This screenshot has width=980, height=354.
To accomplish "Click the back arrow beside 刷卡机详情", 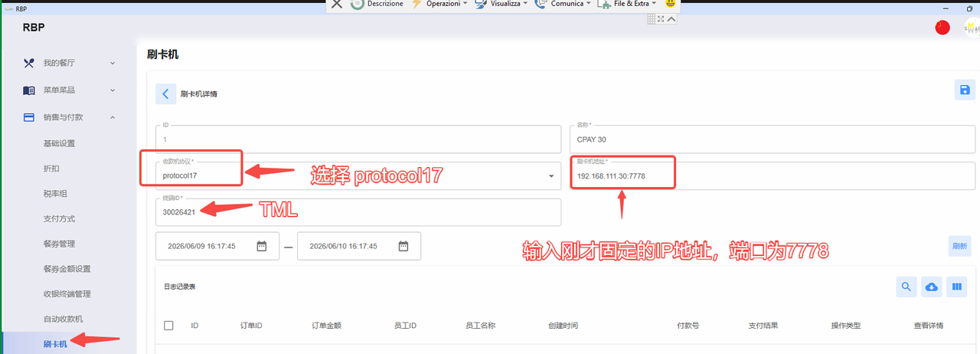I will point(166,94).
